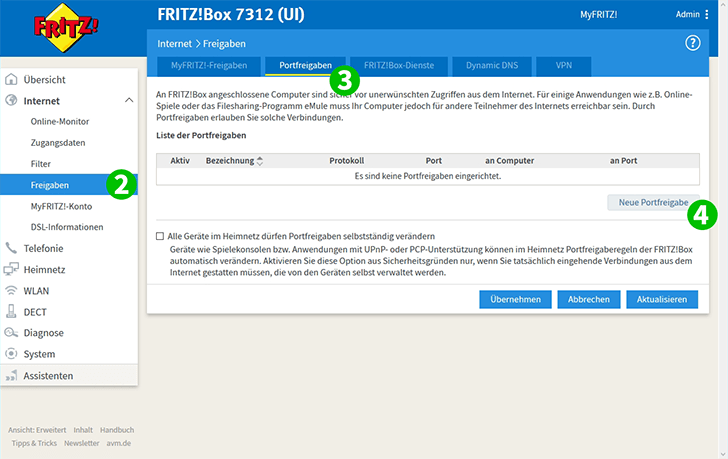Switch to MyFRITZ!-Freigaben tab
This screenshot has width=728, height=459.
click(209, 66)
